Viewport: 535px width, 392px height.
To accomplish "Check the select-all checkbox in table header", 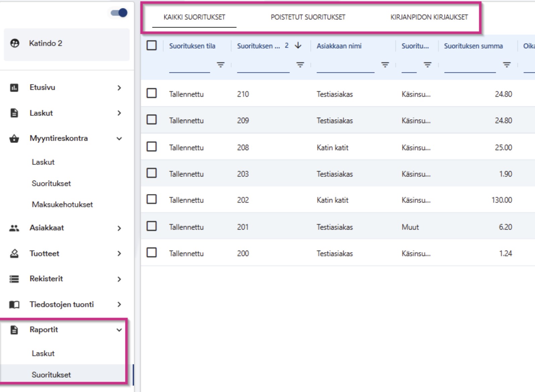I will (152, 45).
